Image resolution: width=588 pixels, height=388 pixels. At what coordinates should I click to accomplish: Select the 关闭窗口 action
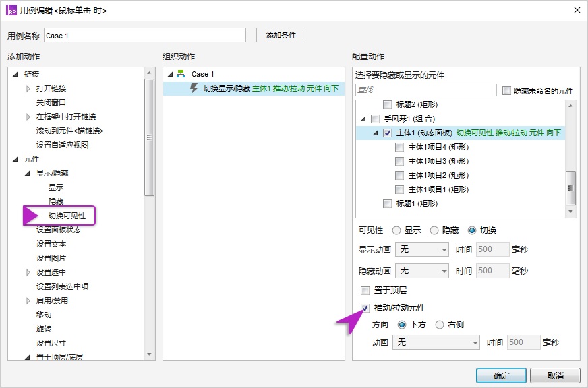51,102
